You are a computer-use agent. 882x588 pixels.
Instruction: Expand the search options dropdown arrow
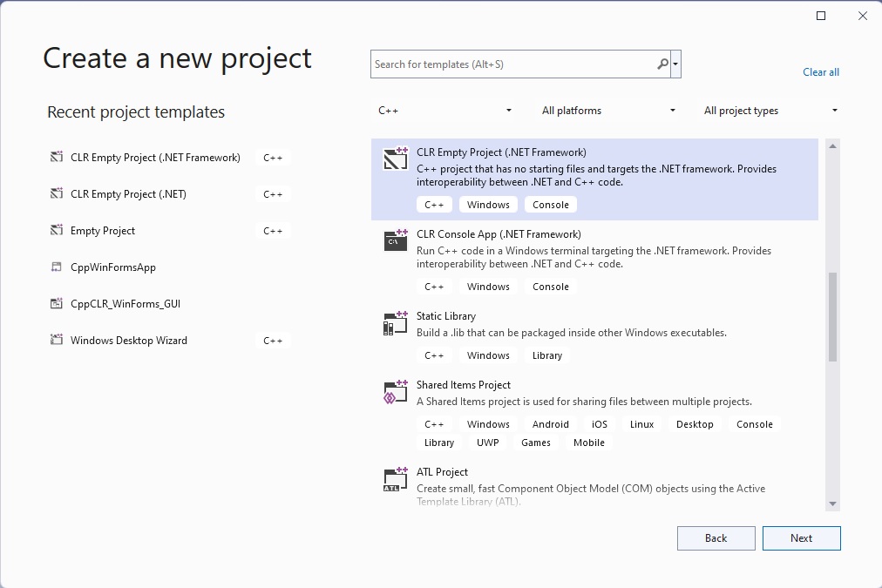(x=675, y=64)
